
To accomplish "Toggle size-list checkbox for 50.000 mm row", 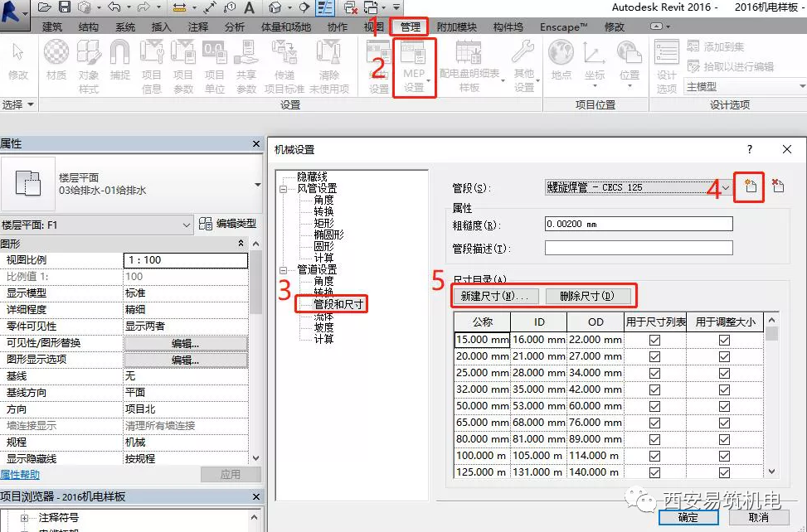I will 654,406.
